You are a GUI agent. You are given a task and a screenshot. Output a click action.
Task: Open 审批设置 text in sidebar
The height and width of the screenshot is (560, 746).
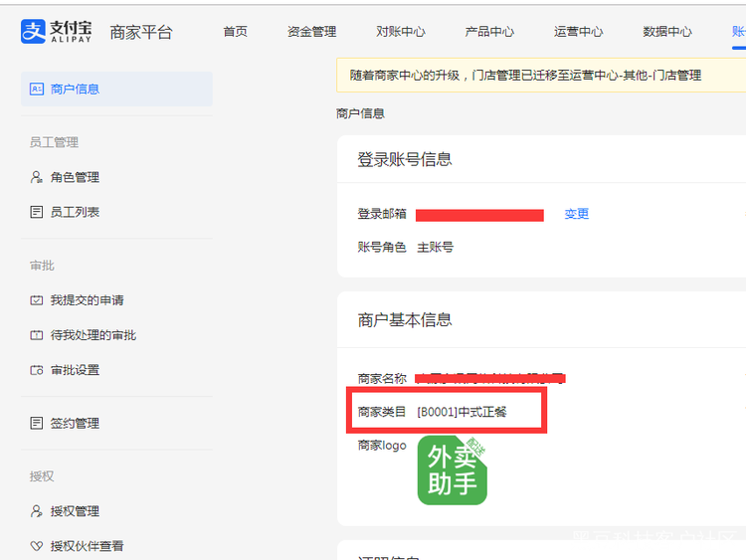(x=75, y=370)
